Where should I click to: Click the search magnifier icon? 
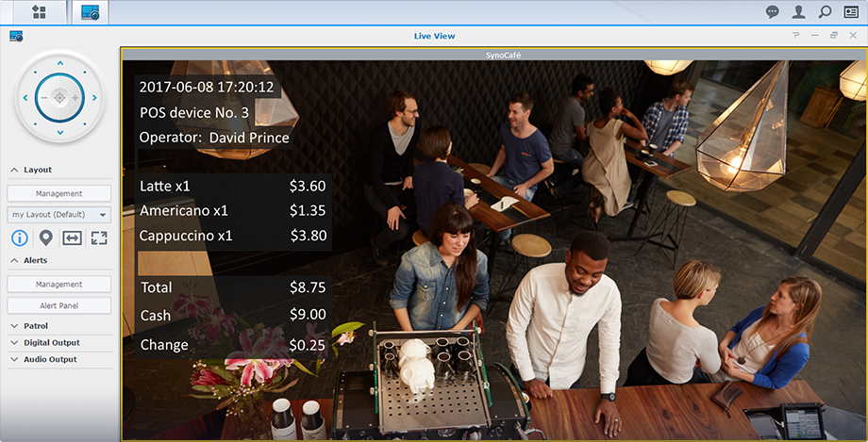(x=825, y=12)
